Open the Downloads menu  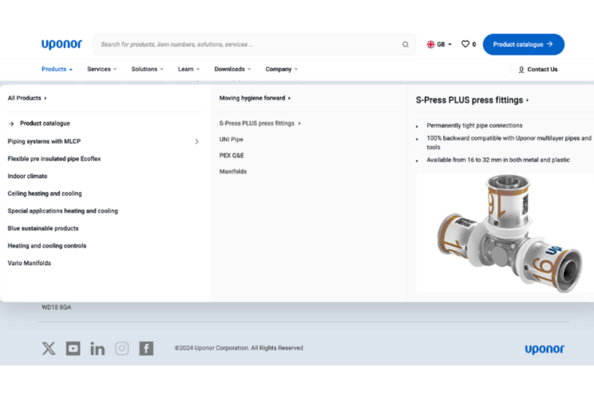click(x=232, y=69)
